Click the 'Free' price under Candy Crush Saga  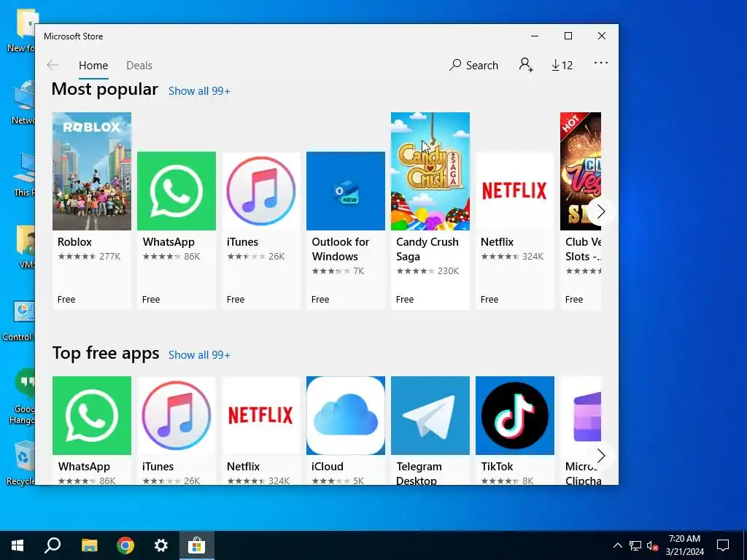tap(404, 300)
